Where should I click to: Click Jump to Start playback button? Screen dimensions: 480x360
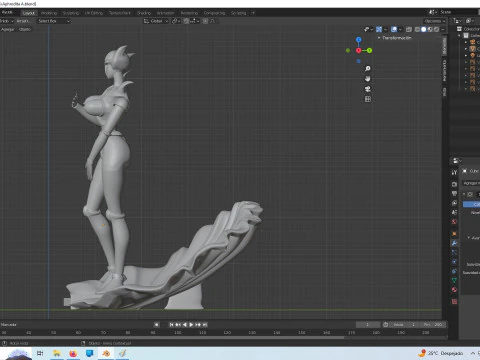pos(171,324)
